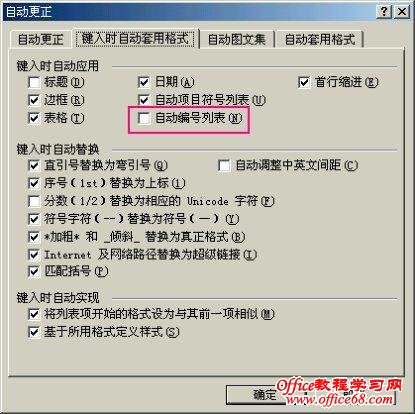Open the 自动图文集 tab
Image resolution: width=415 pixels, height=414 pixels.
click(236, 39)
